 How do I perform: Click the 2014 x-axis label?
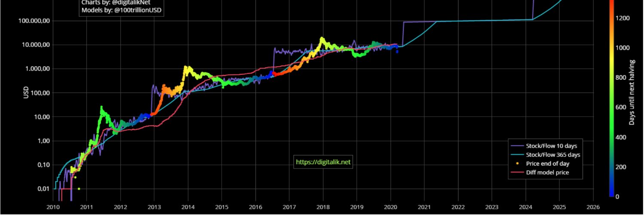click(188, 208)
